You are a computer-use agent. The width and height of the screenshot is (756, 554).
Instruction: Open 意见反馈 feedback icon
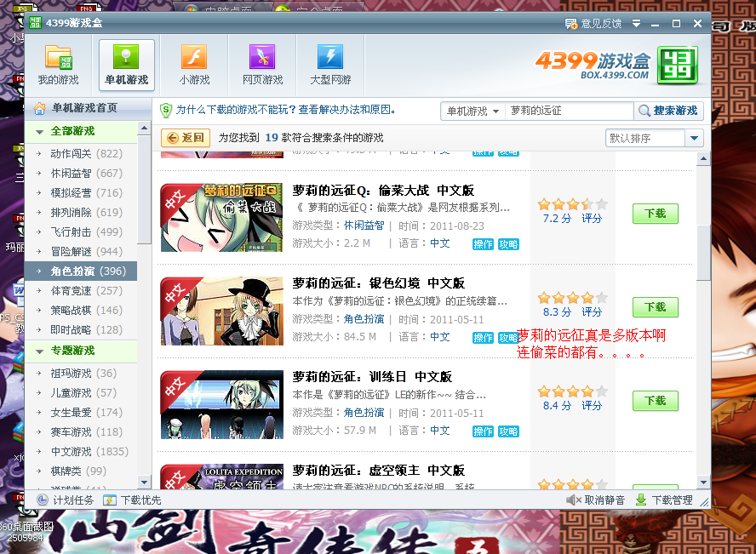tap(571, 24)
